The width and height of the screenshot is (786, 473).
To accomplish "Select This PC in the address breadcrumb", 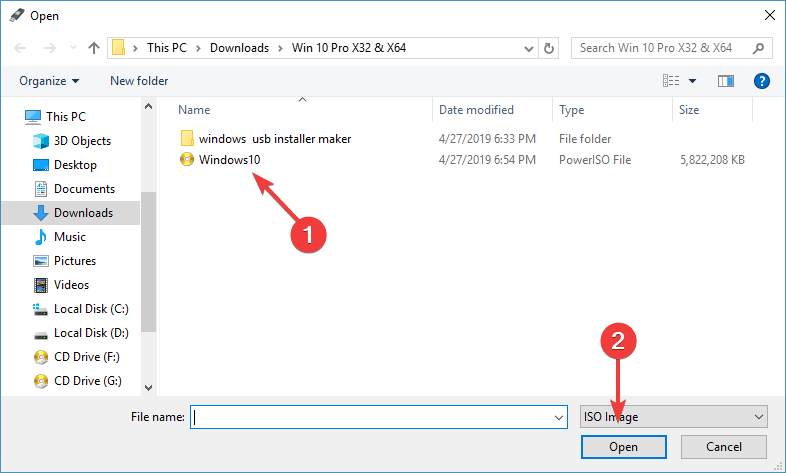I will point(166,48).
